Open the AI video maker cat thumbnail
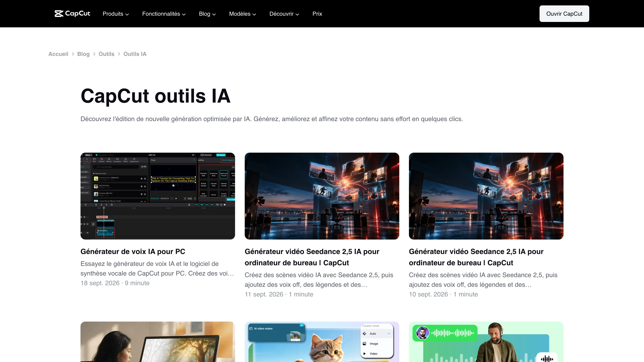Image resolution: width=644 pixels, height=362 pixels. click(x=322, y=341)
